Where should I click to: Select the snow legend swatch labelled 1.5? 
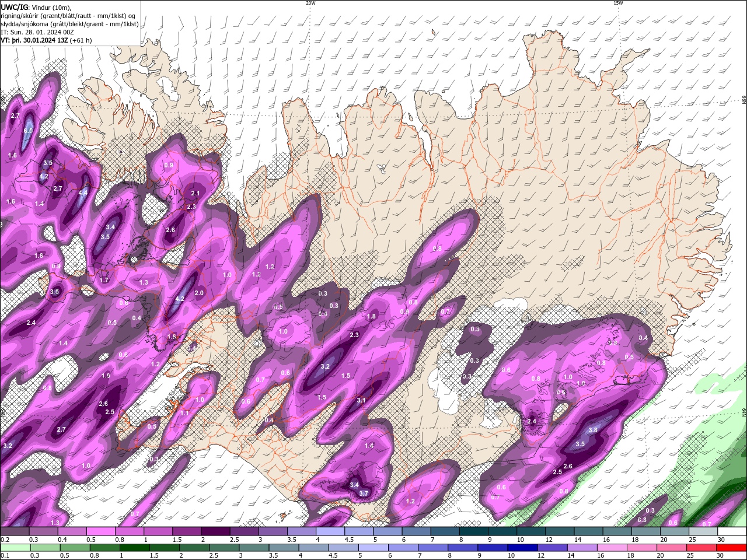pos(187,531)
